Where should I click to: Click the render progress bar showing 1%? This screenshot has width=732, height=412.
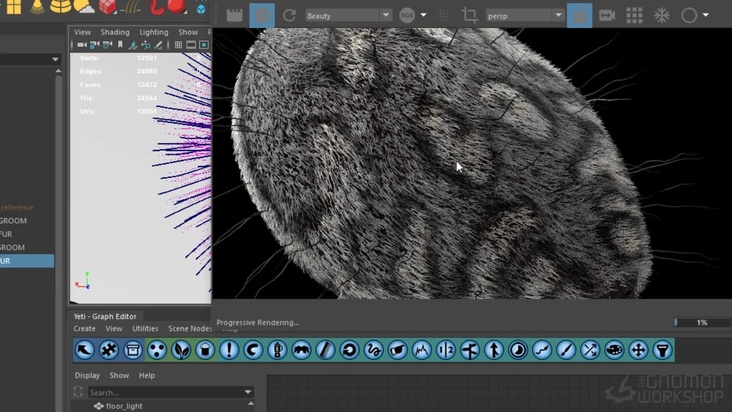702,322
